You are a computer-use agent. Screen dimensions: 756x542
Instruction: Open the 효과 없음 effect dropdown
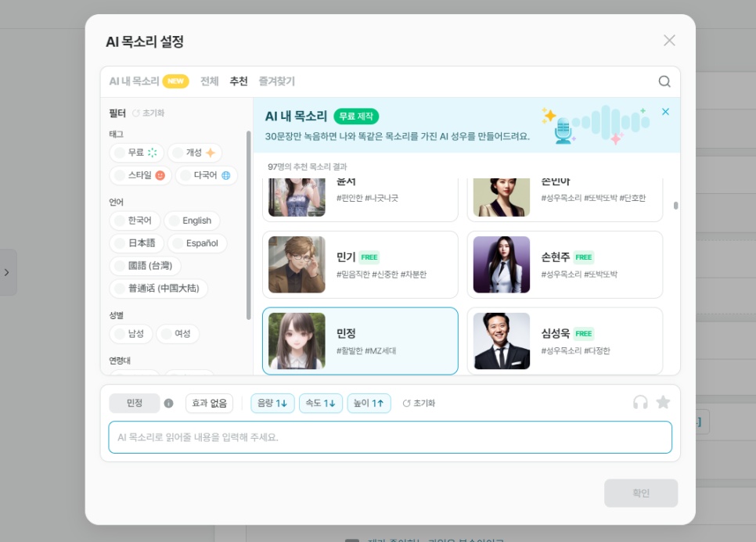point(209,404)
